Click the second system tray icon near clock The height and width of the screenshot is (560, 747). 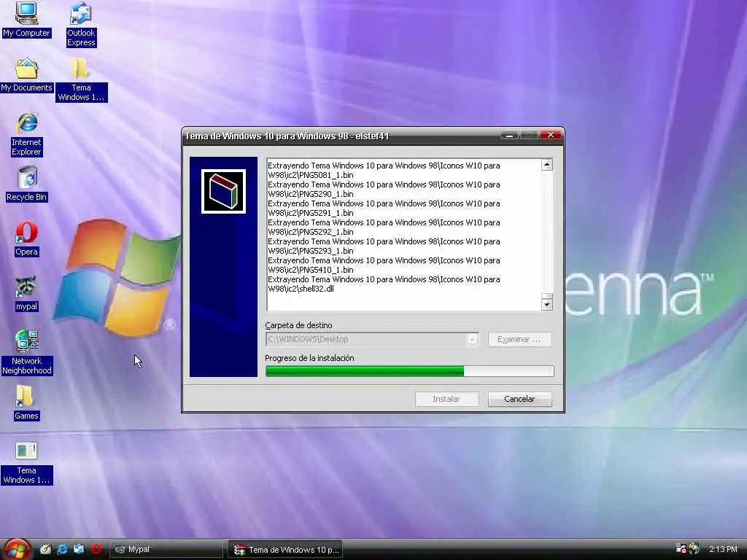[694, 549]
